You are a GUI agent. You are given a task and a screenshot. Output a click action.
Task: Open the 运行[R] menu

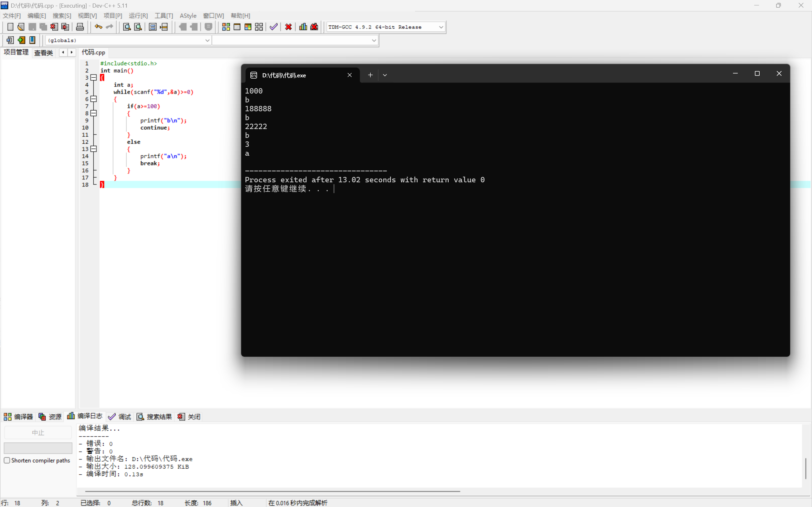[x=138, y=16]
